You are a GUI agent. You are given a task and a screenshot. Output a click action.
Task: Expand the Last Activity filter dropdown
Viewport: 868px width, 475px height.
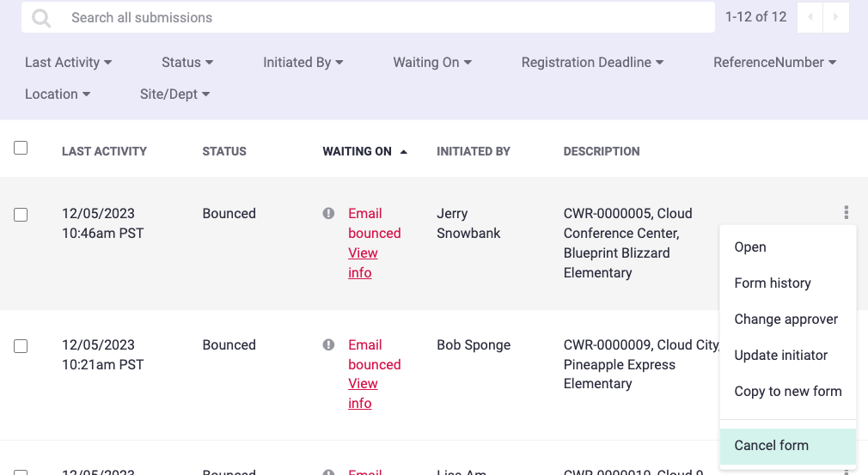click(x=68, y=63)
